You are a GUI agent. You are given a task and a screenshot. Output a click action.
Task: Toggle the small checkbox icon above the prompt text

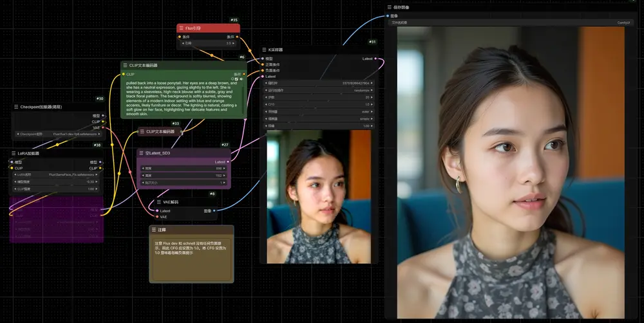pos(236,78)
